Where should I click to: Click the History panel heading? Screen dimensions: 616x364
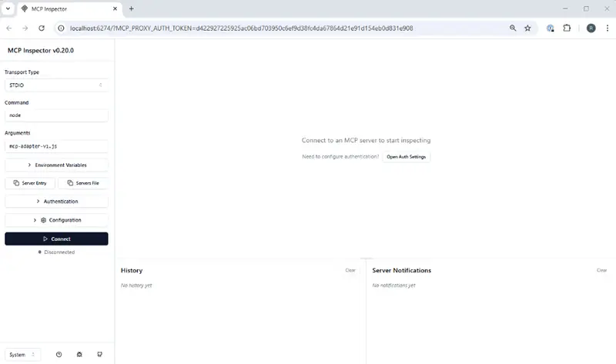pyautogui.click(x=132, y=271)
